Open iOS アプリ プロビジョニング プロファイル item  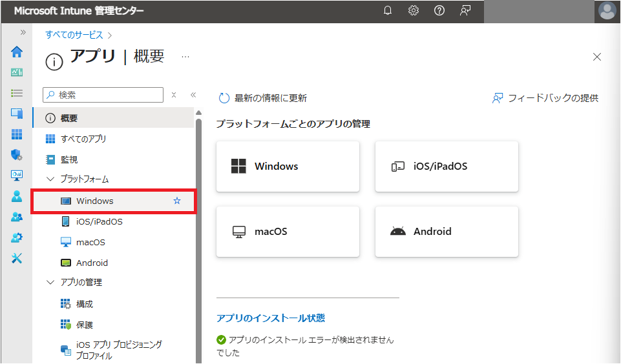pos(113,350)
